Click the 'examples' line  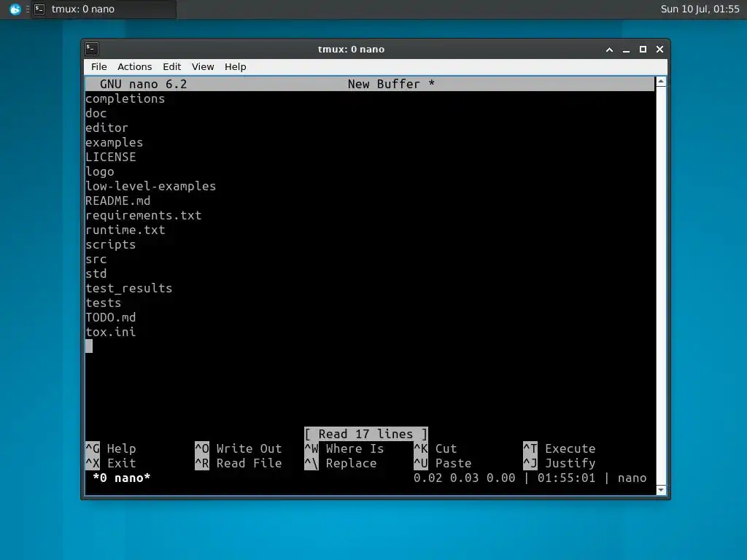[114, 142]
